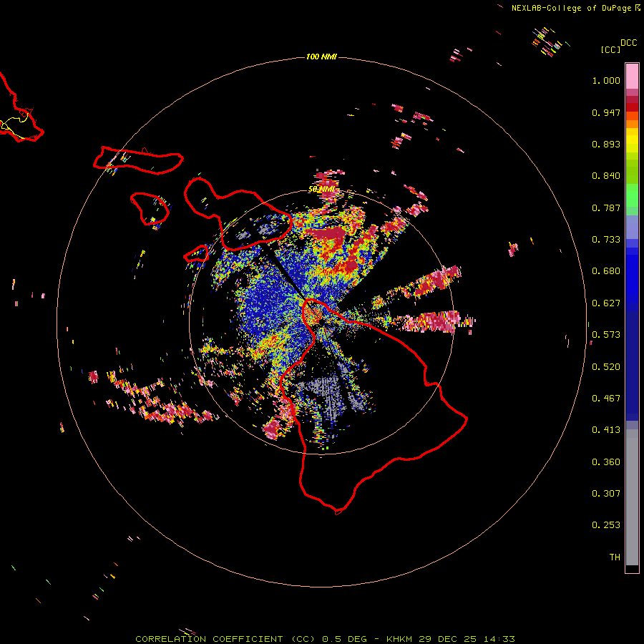This screenshot has height=644, width=644.
Task: Click the 50 NMI range ring label
Action: pos(322,190)
